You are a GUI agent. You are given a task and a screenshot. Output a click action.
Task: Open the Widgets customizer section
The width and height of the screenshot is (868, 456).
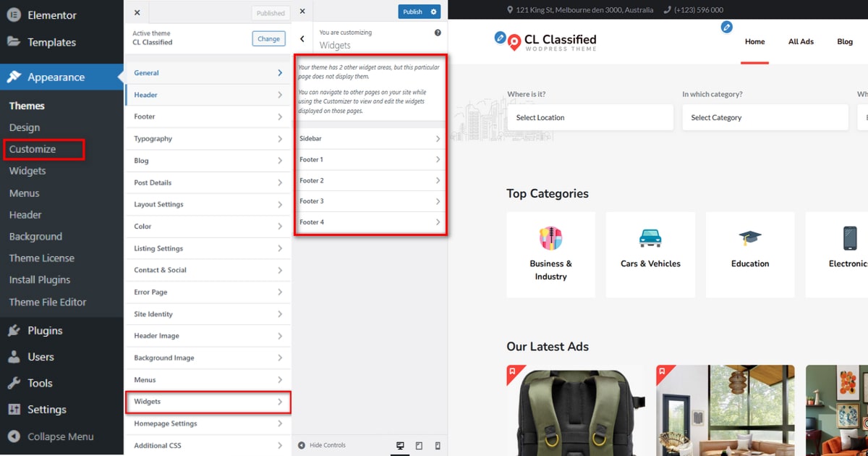click(208, 402)
